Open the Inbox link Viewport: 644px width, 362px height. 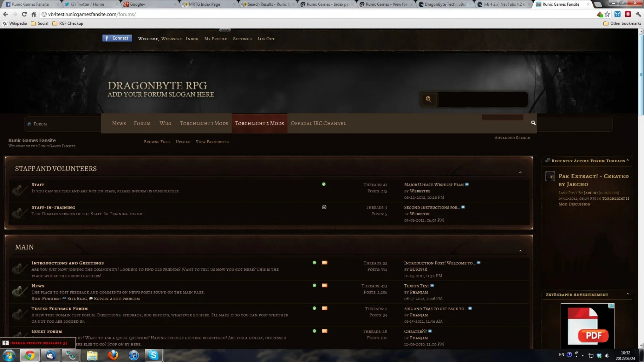coord(192,39)
